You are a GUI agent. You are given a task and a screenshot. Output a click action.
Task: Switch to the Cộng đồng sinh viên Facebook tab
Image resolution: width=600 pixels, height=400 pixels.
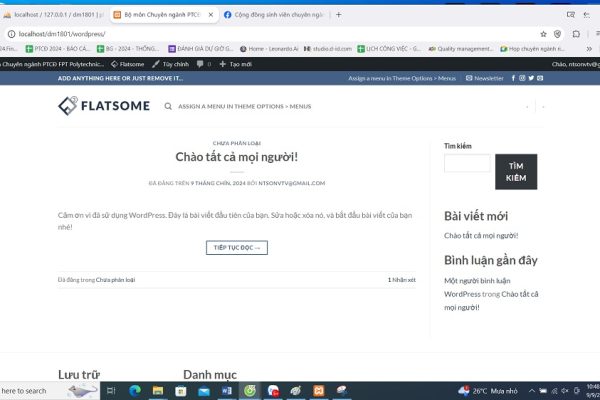coord(274,15)
